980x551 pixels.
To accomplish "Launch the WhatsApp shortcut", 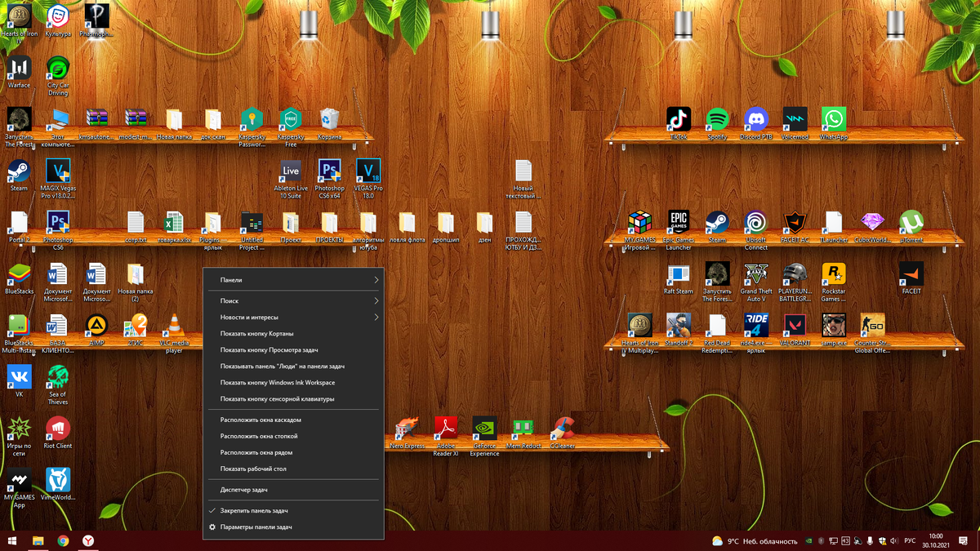I will [834, 124].
